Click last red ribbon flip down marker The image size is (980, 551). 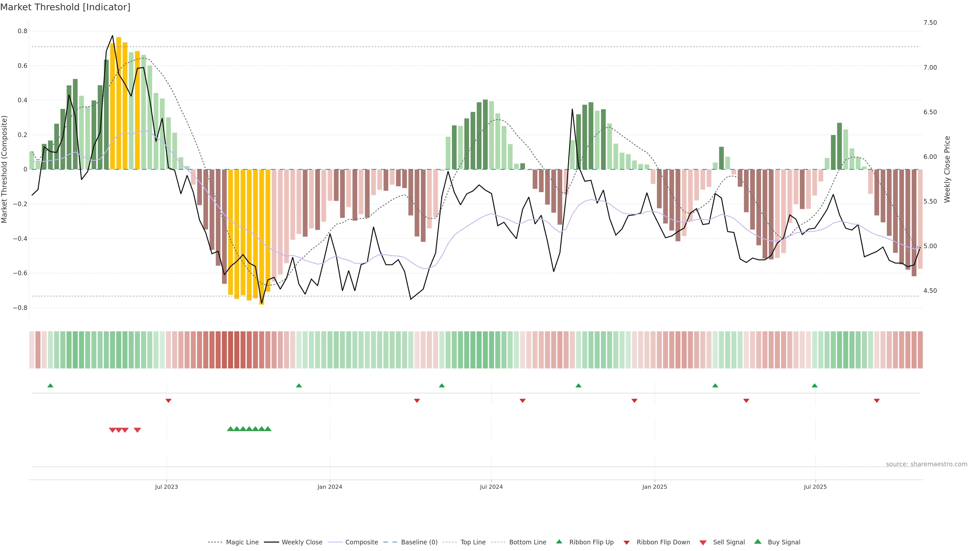[877, 400]
